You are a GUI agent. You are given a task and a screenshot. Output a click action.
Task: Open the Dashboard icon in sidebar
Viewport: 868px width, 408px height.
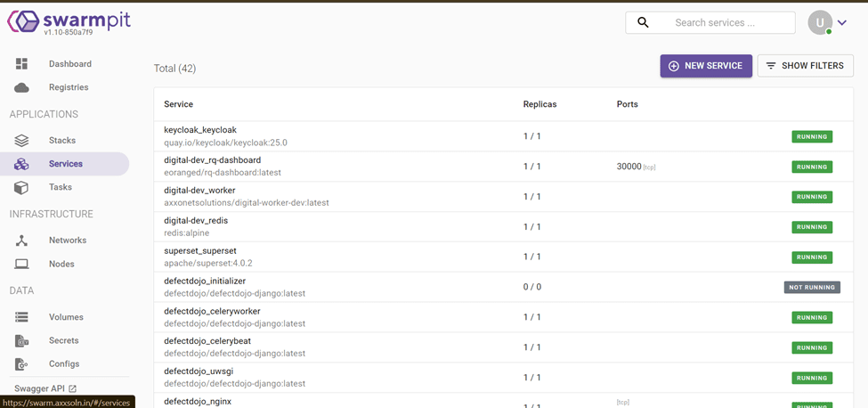(22, 64)
